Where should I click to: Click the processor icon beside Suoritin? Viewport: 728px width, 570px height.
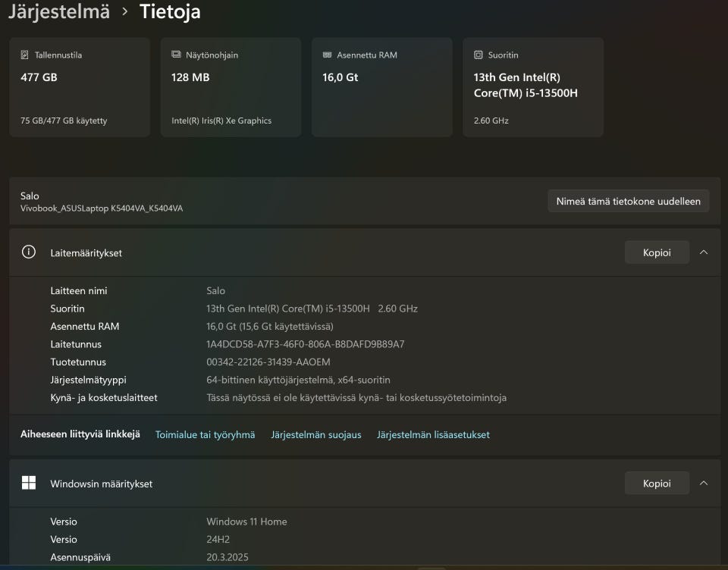pyautogui.click(x=479, y=55)
